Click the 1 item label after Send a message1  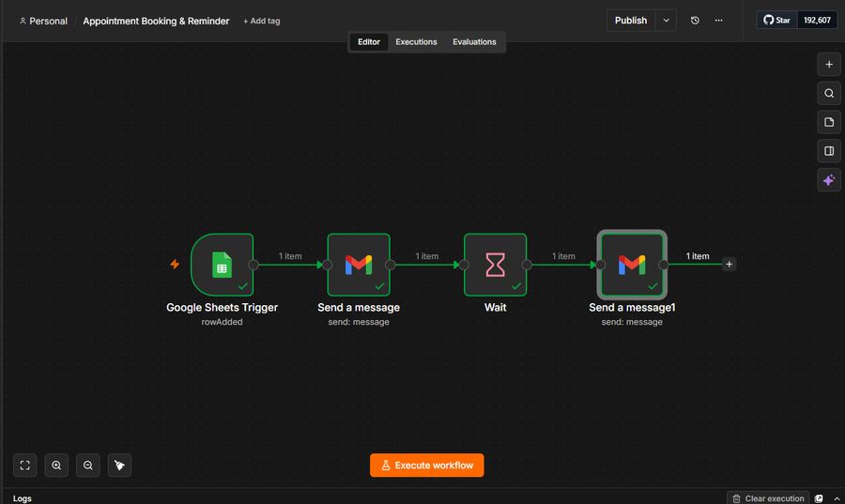coord(698,256)
